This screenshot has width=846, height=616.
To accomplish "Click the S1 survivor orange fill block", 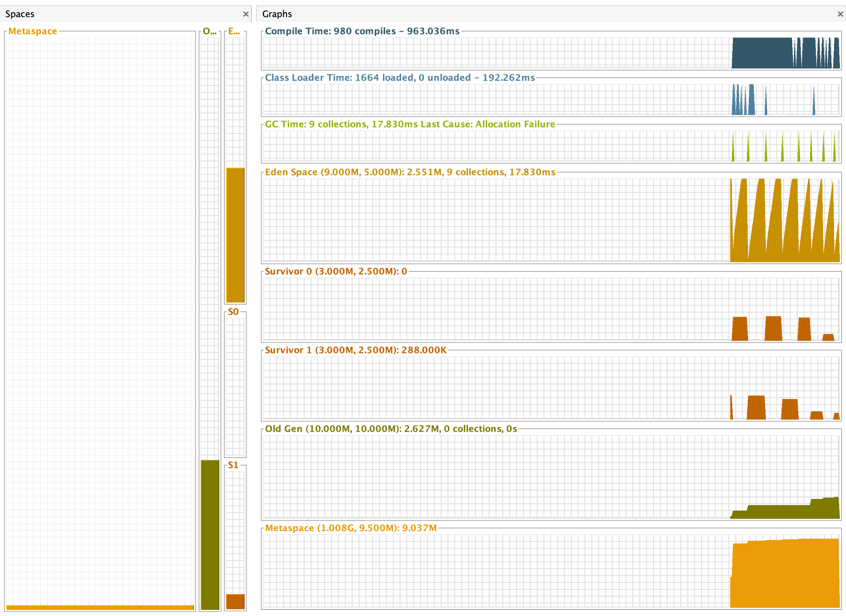I will coord(235,602).
